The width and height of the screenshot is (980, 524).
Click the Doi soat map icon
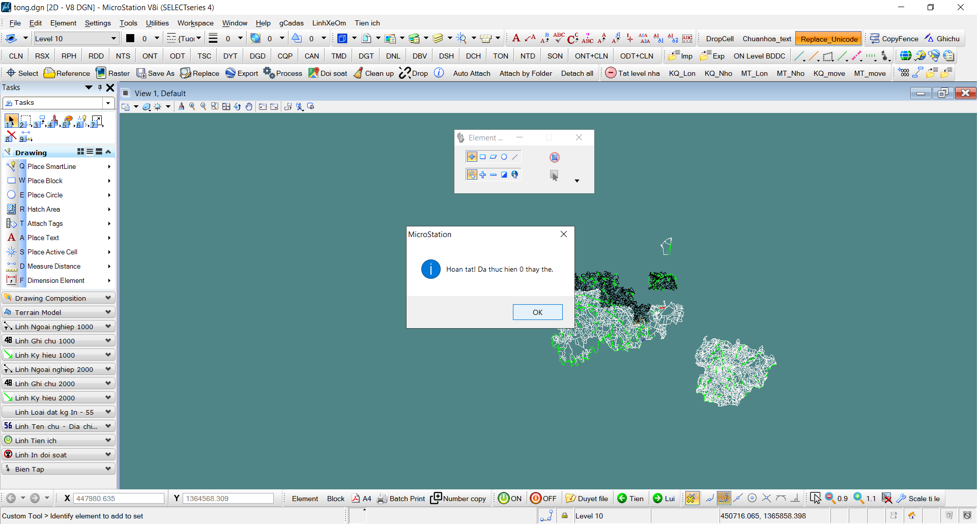coord(313,73)
